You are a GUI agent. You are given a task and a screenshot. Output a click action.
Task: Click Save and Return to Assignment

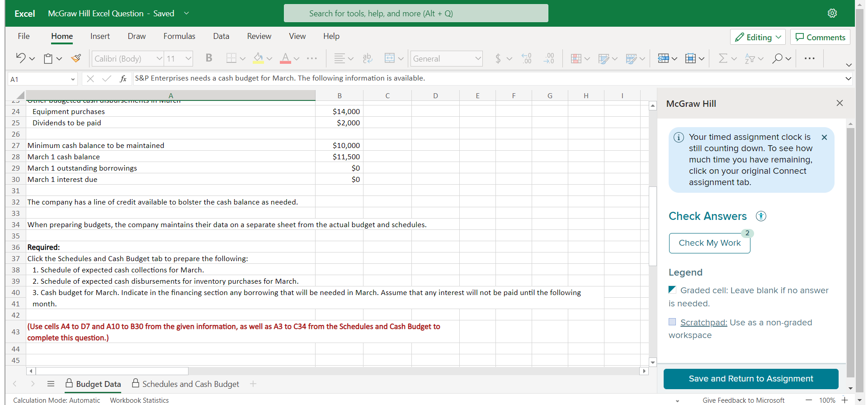point(750,379)
